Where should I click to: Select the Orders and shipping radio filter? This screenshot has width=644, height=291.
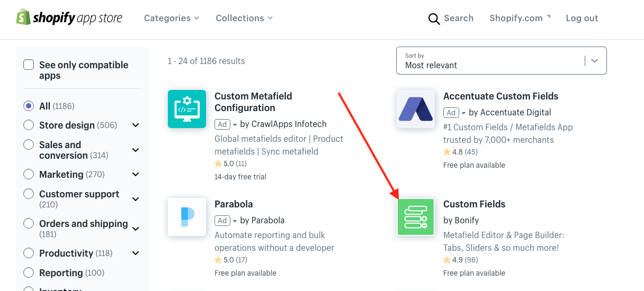click(29, 223)
